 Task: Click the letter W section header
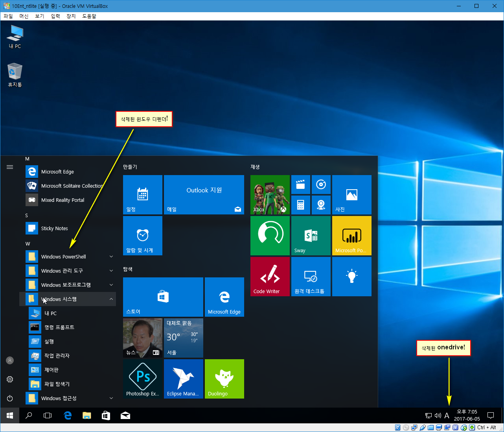click(28, 244)
